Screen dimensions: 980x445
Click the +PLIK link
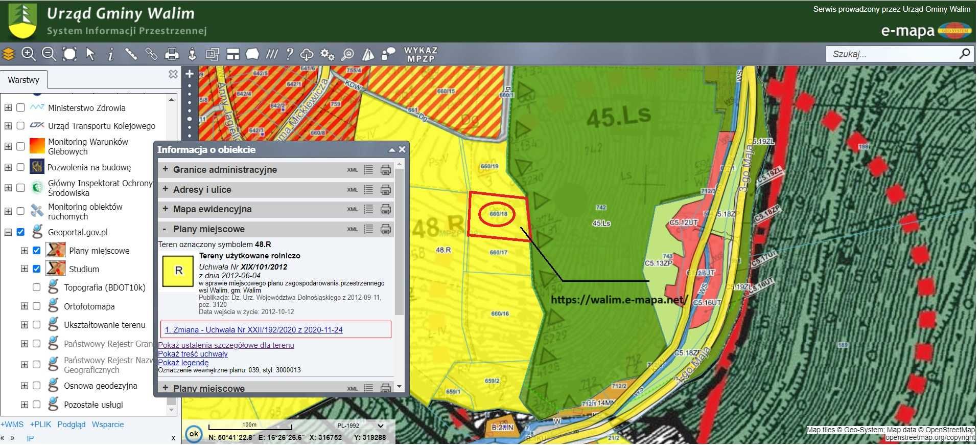tap(40, 425)
